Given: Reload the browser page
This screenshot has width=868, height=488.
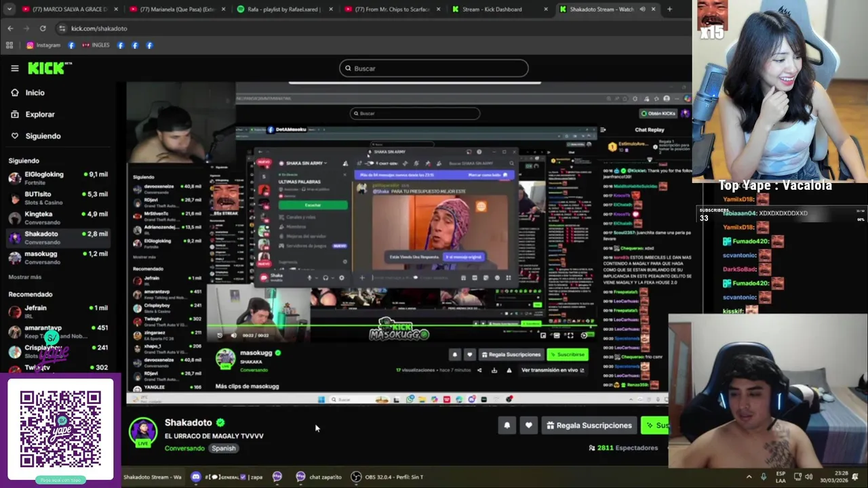Looking at the screenshot, I should pos(43,28).
